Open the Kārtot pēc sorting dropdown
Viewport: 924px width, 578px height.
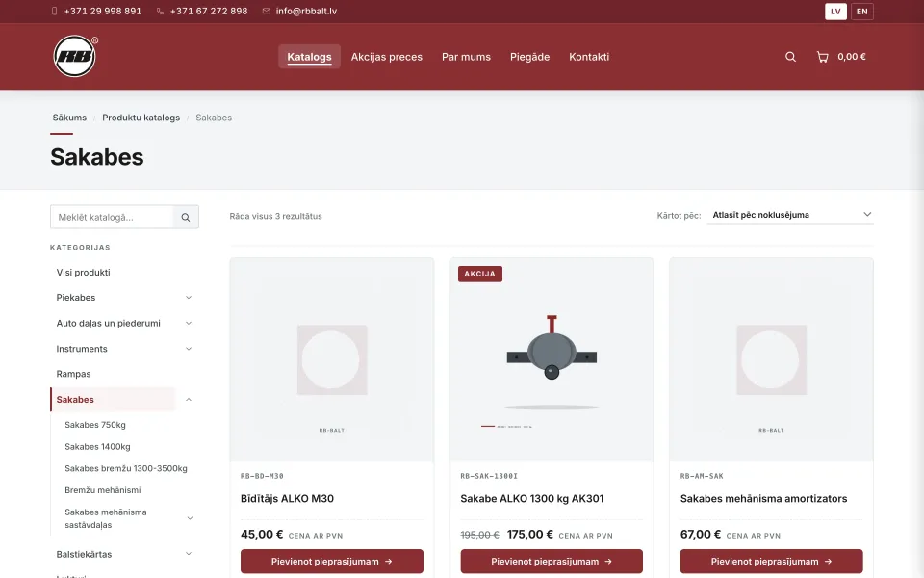tap(790, 215)
